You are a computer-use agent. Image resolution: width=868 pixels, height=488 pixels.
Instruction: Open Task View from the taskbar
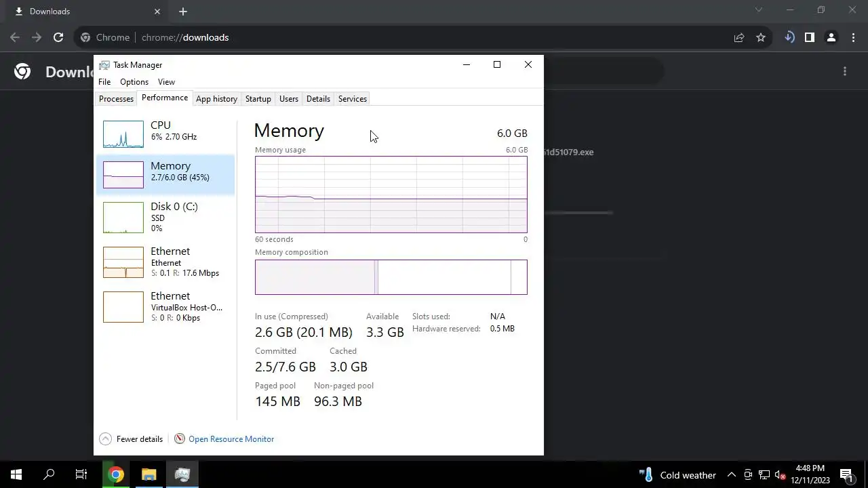[81, 474]
